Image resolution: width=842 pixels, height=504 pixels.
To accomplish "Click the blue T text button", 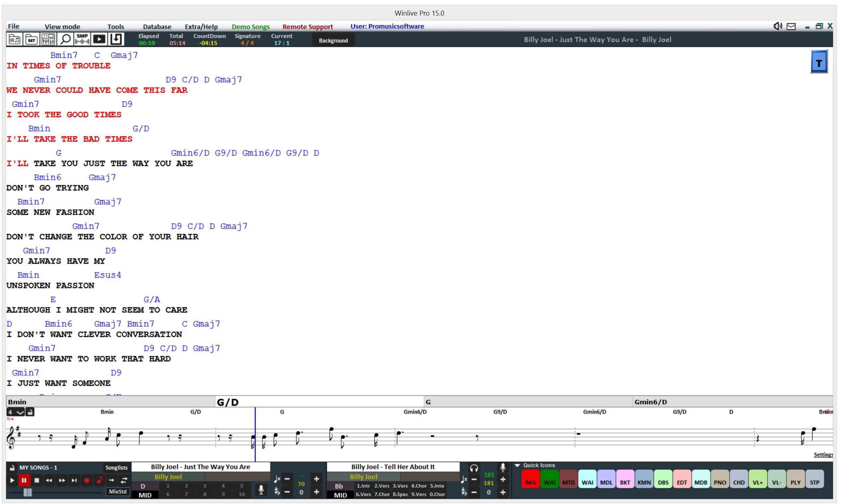I will (x=818, y=62).
